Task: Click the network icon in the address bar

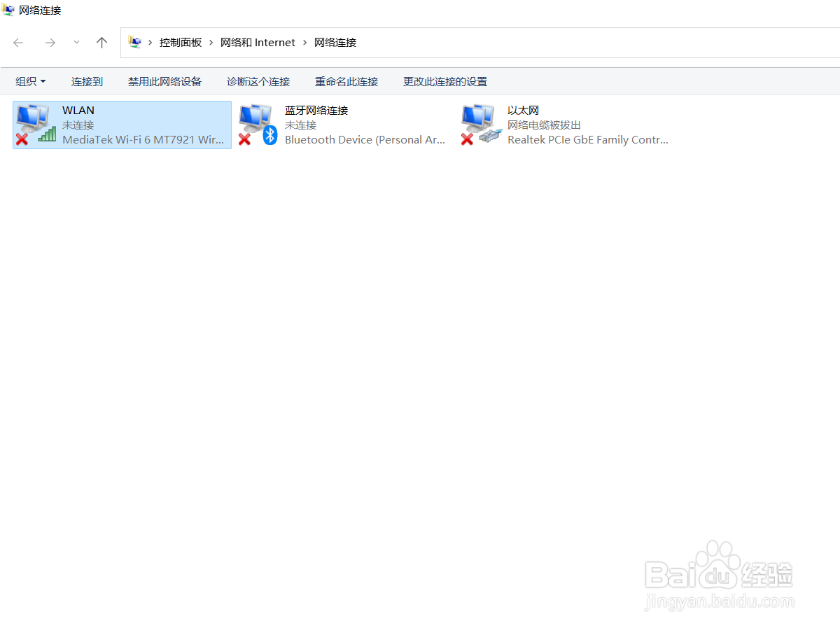Action: click(135, 42)
